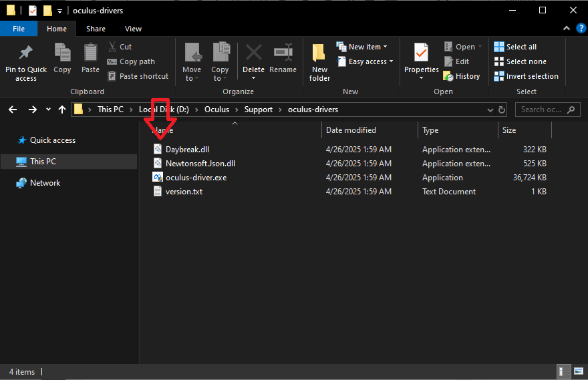
Task: Click the breadcrumb chevron after Oculus
Action: click(x=237, y=110)
